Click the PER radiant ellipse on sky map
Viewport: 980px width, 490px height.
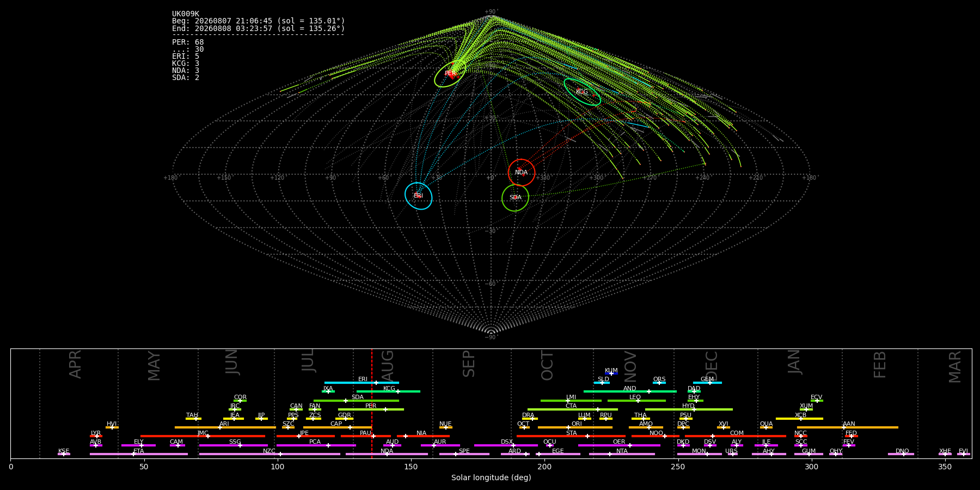pos(450,73)
